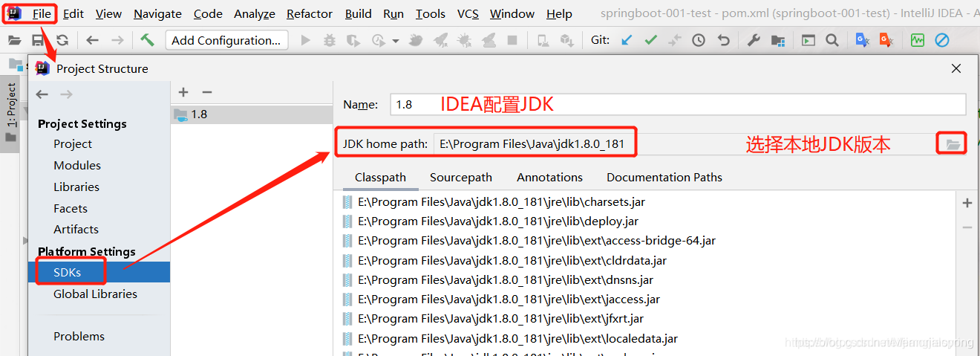The width and height of the screenshot is (980, 356).
Task: Open Settings via the wrench icon
Action: [x=754, y=40]
